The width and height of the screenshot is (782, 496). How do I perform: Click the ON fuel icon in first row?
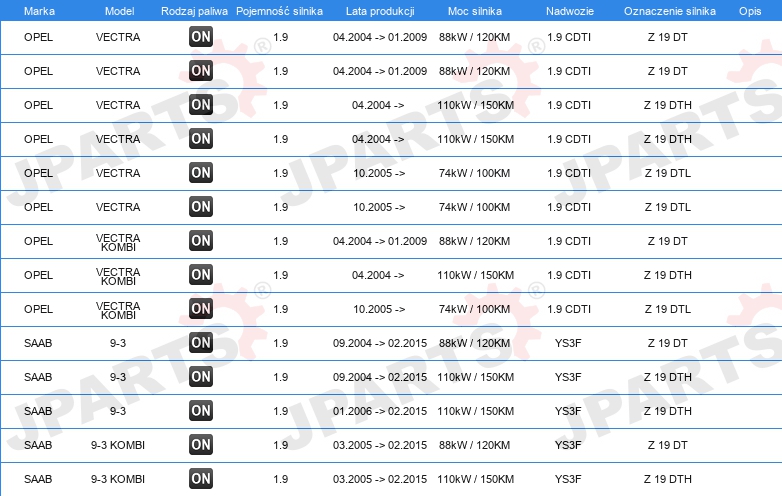click(x=201, y=36)
